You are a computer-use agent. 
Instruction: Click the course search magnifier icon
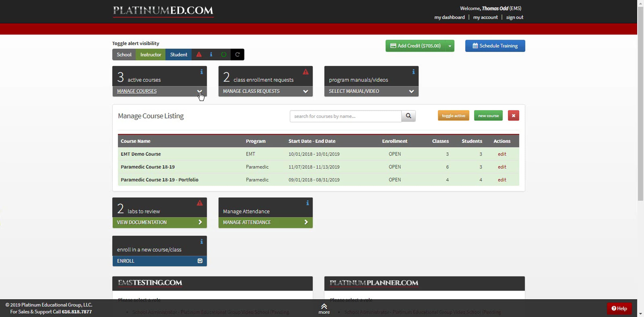pyautogui.click(x=408, y=116)
